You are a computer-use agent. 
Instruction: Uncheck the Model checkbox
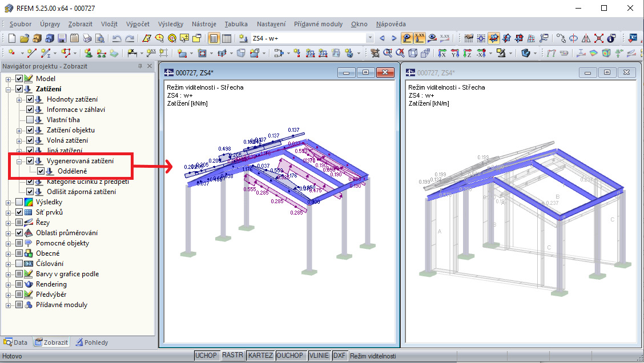(x=19, y=78)
